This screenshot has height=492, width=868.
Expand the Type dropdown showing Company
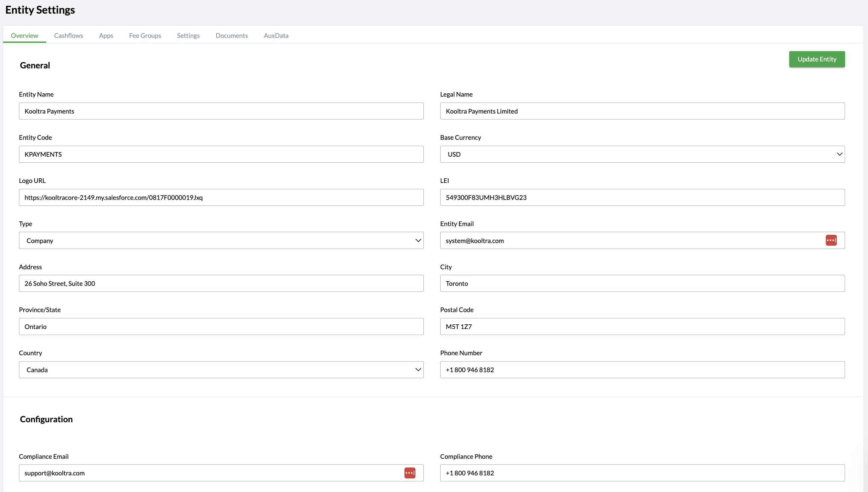[221, 240]
